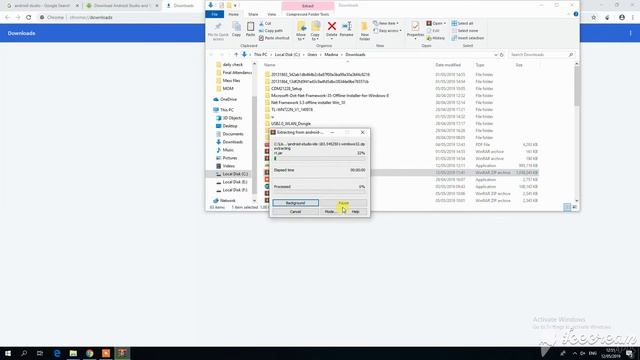Click Help in the extraction dialog
Viewport: 640px width, 360px height.
(x=356, y=212)
